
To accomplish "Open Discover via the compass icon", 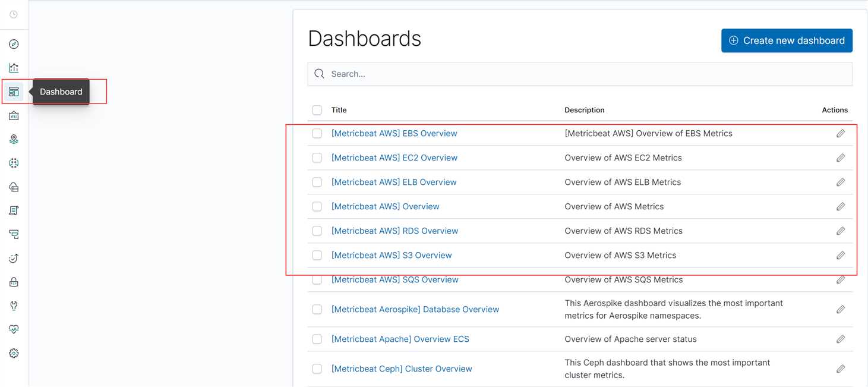I will tap(14, 44).
